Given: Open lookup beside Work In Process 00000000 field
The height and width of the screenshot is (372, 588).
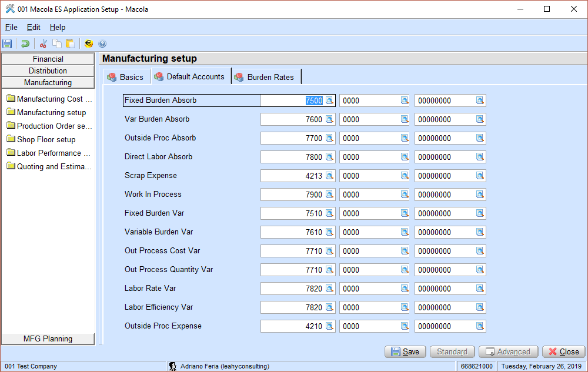Looking at the screenshot, I should pyautogui.click(x=480, y=195).
